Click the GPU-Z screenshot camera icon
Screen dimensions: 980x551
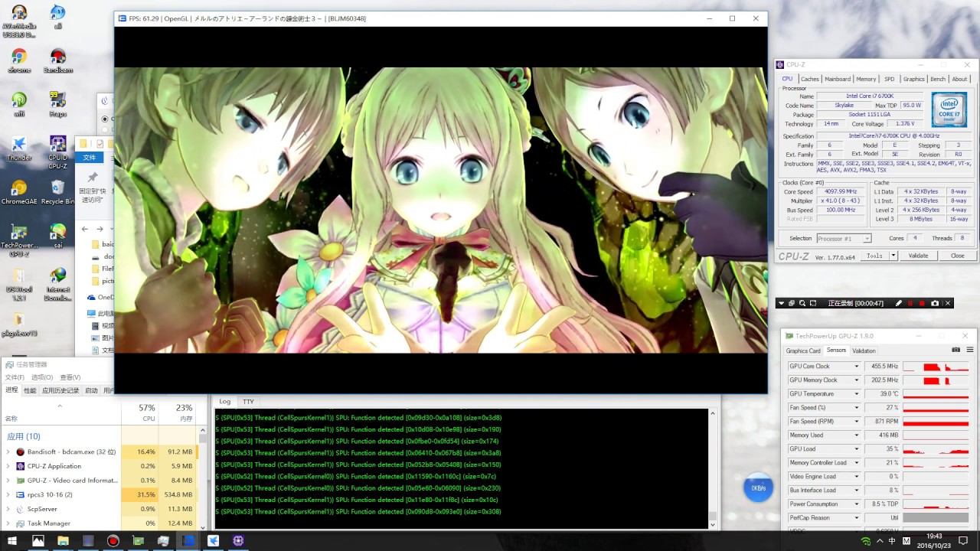[955, 350]
